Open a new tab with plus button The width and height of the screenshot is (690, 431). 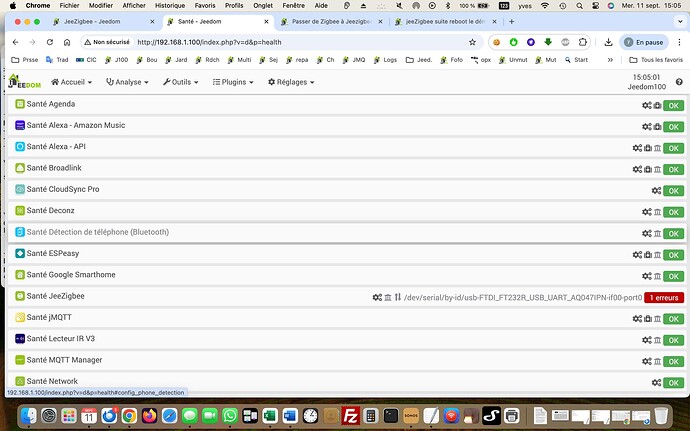511,22
